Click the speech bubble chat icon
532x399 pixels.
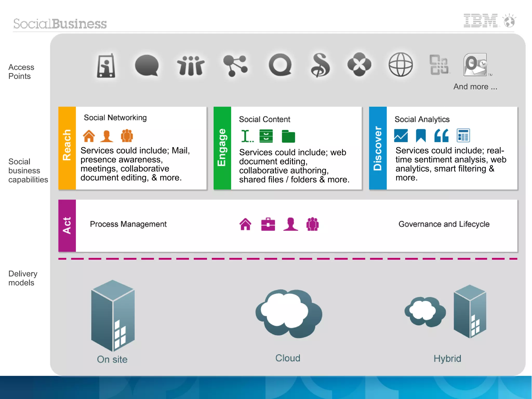click(147, 65)
